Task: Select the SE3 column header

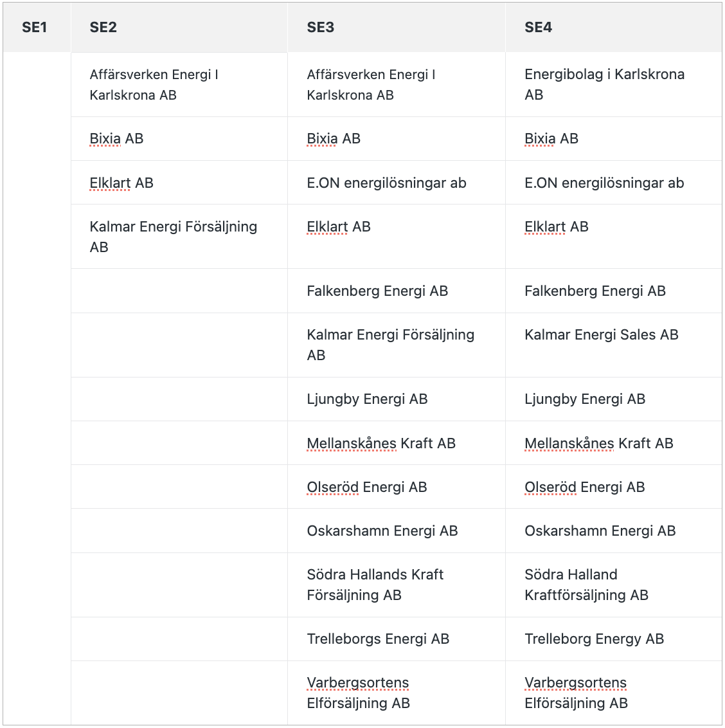Action: [x=397, y=28]
